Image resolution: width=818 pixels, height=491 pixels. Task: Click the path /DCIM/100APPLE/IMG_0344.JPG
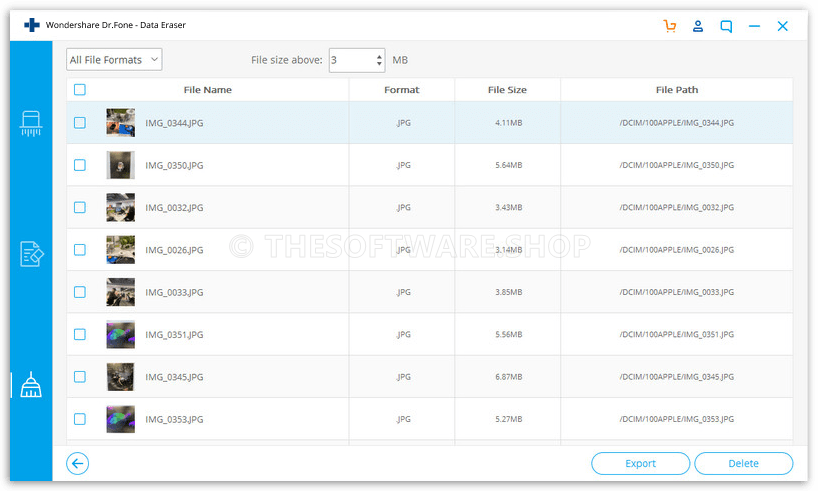[x=677, y=123]
